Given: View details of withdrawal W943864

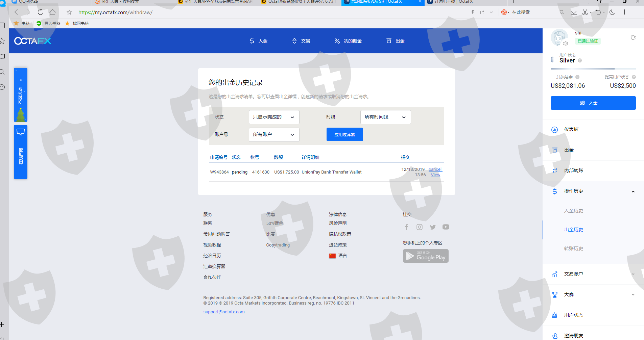Looking at the screenshot, I should coord(435,175).
